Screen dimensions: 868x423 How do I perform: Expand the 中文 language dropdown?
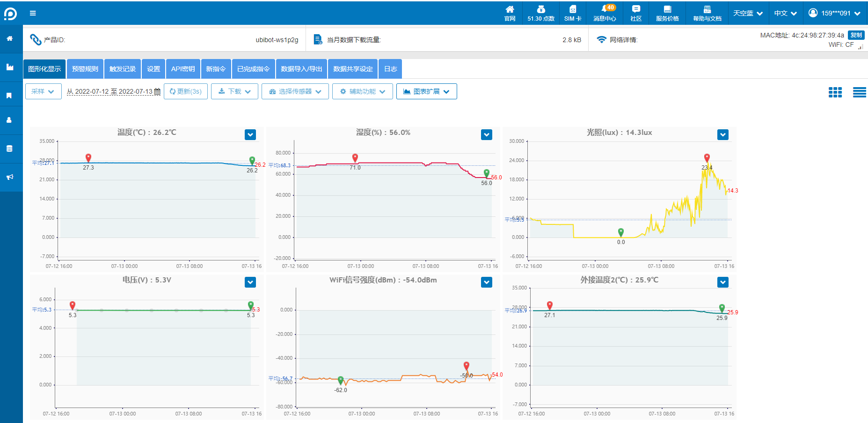[x=785, y=13]
